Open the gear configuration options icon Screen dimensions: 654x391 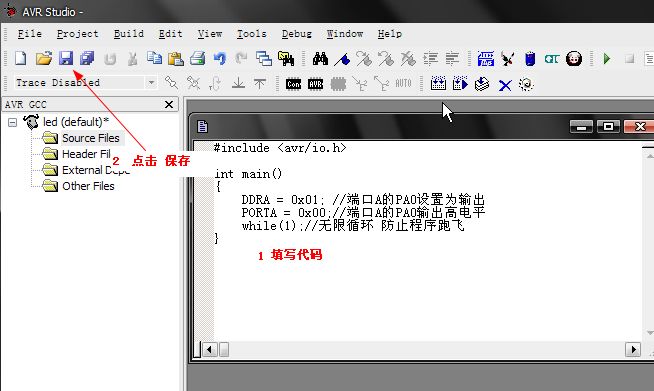tap(526, 84)
